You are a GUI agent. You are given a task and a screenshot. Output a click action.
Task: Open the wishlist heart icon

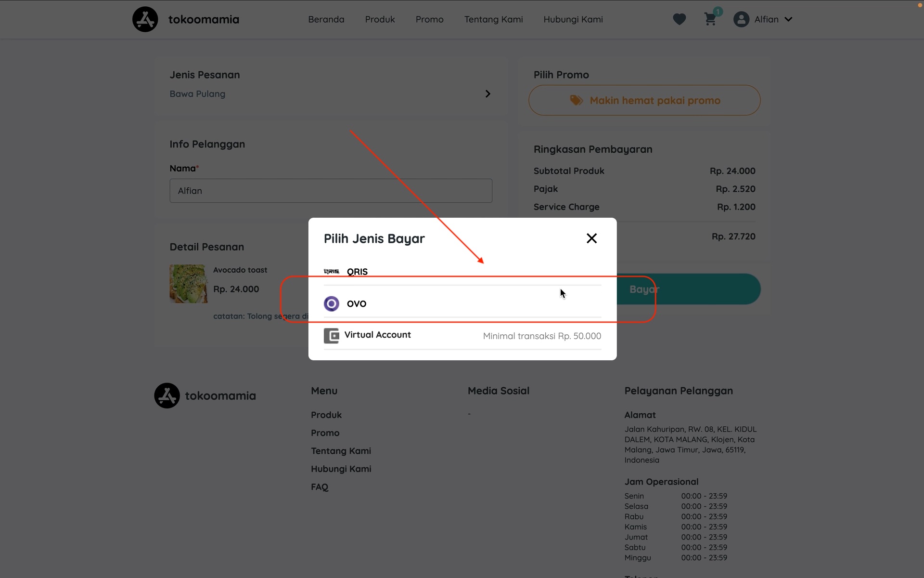tap(679, 19)
